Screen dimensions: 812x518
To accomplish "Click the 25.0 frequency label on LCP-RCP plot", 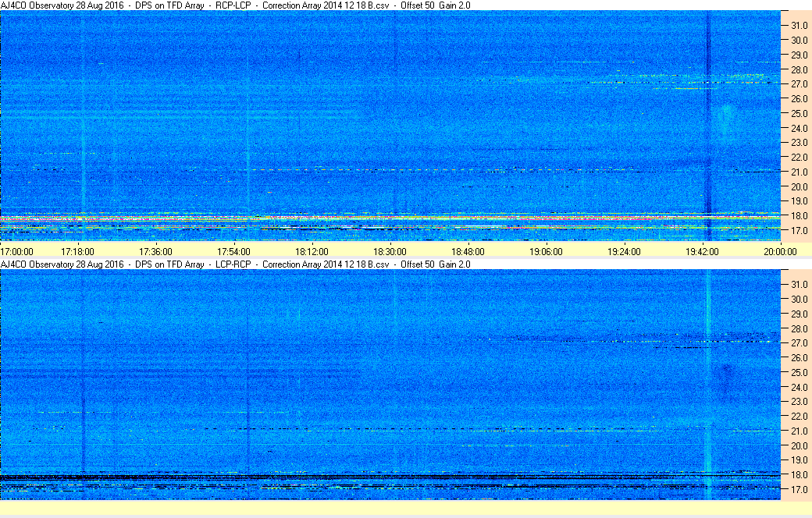I will [x=799, y=373].
